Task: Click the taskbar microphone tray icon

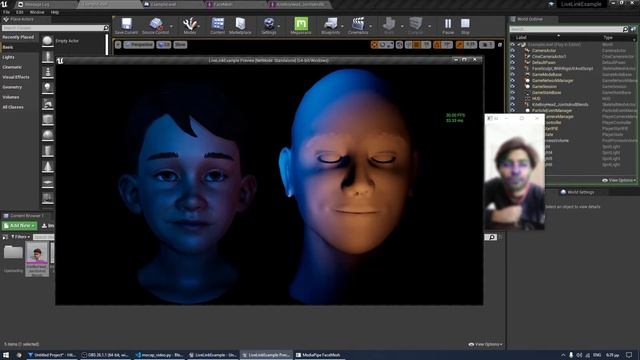Action: tap(571, 355)
